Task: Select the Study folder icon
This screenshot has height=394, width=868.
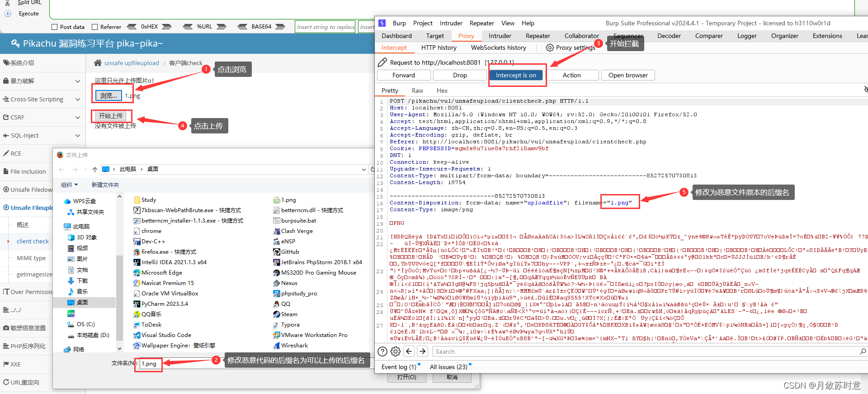Action: (137, 200)
